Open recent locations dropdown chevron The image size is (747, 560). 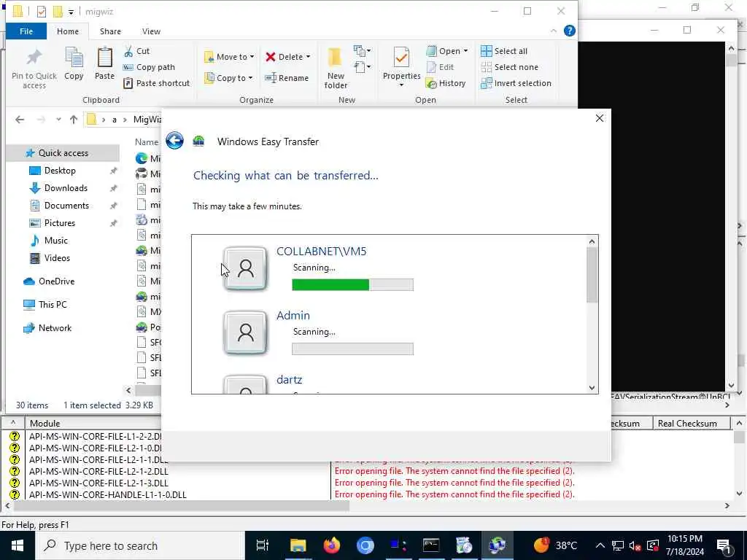(58, 120)
